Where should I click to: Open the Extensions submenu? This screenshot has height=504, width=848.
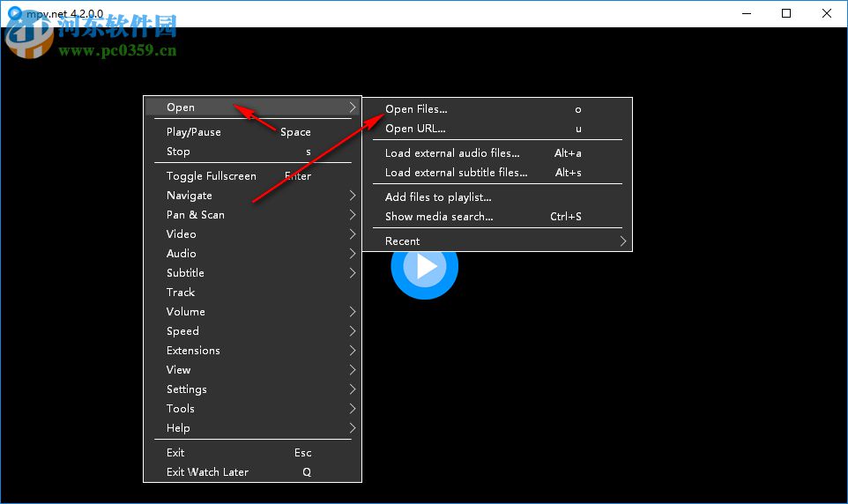coord(253,351)
